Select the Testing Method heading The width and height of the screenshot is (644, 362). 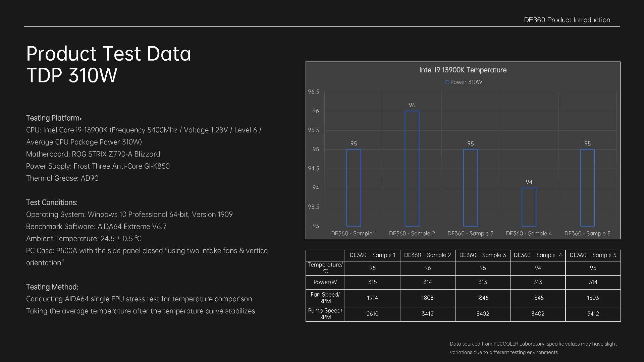(x=52, y=287)
